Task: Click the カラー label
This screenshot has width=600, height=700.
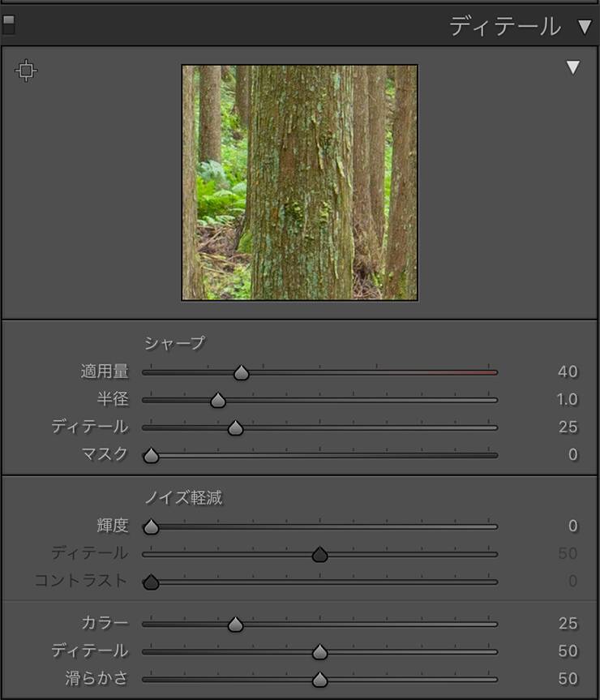Action: [105, 623]
